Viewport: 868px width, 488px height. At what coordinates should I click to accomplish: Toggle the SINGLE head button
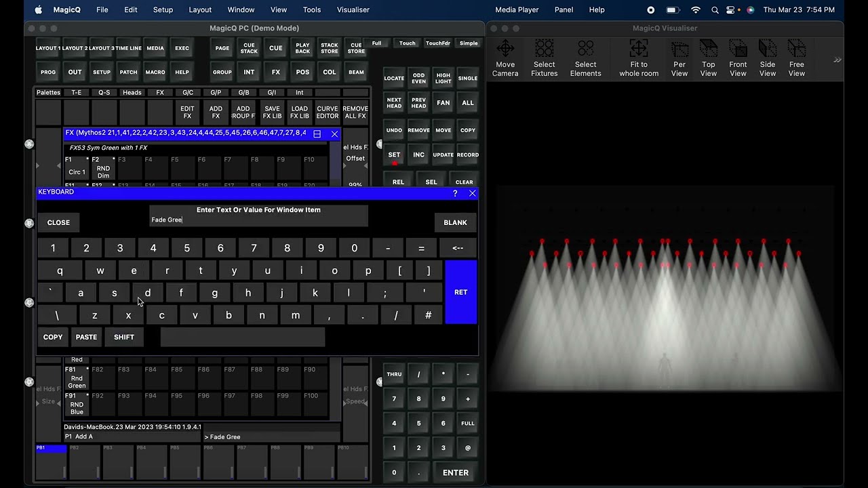point(467,78)
